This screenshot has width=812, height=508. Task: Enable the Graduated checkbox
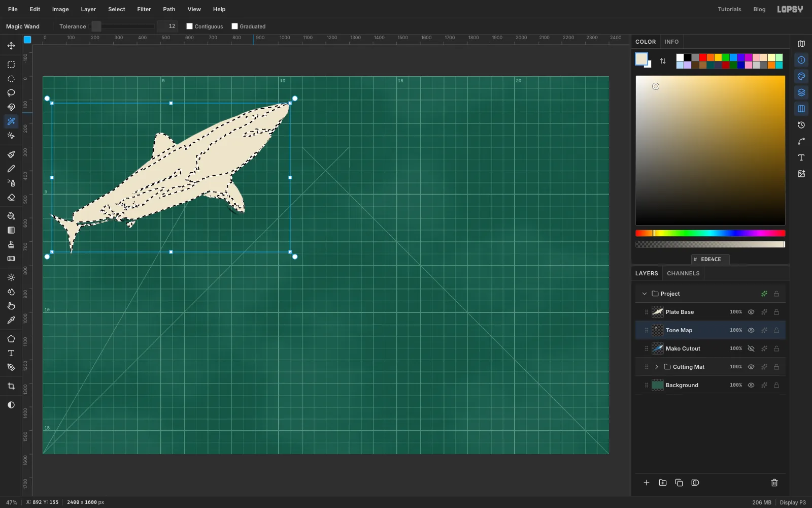click(234, 26)
